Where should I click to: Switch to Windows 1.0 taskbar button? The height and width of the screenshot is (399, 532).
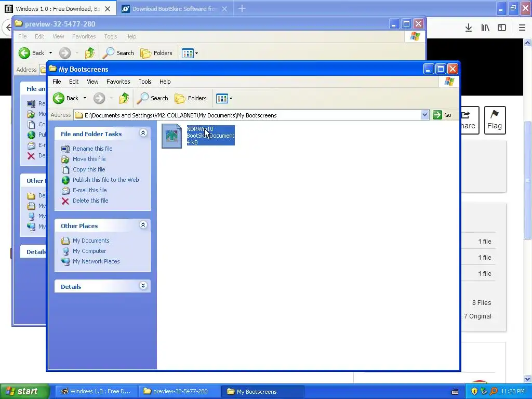96,391
